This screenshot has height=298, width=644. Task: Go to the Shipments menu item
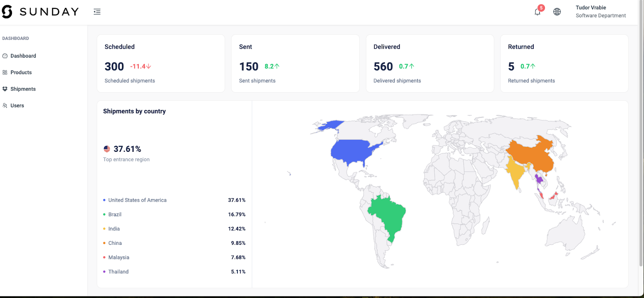(23, 89)
